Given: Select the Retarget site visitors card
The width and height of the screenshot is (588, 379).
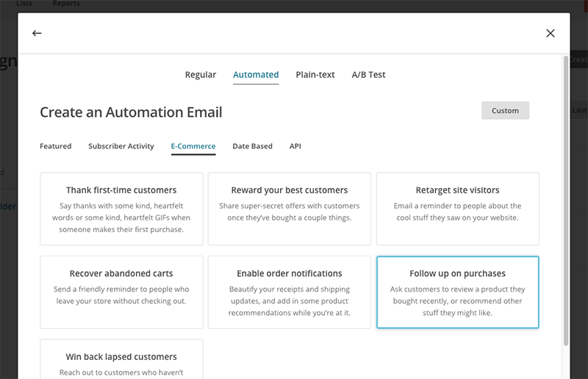Looking at the screenshot, I should coord(457,209).
